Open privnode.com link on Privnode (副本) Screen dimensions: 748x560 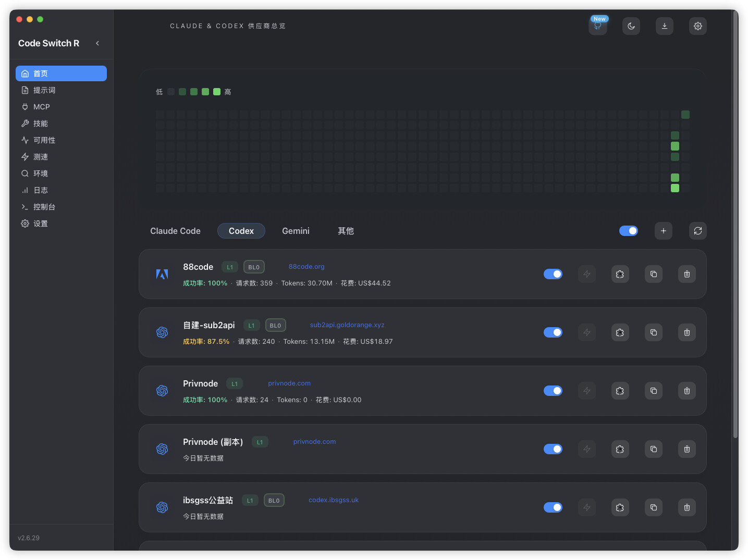coord(314,442)
